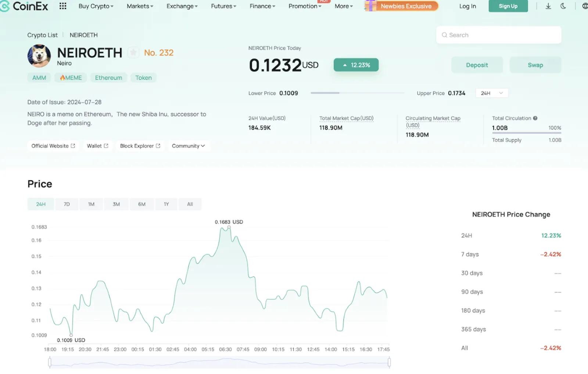The height and width of the screenshot is (374, 588).
Task: Select the 6M chart tab
Action: click(142, 204)
